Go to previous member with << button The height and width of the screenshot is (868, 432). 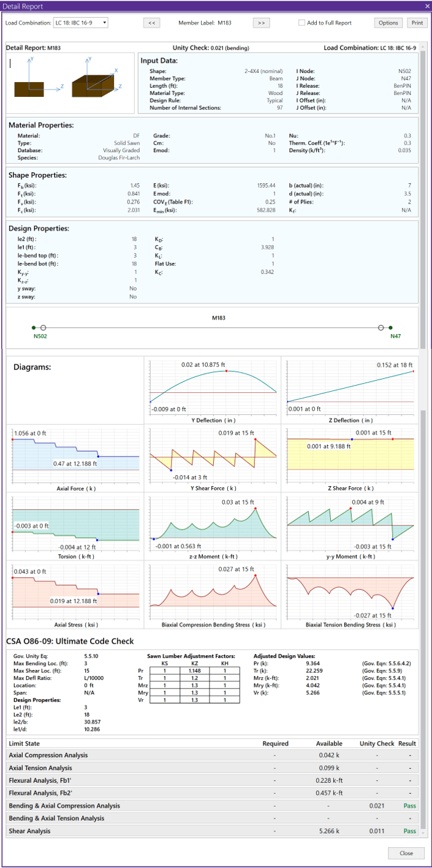pos(151,23)
